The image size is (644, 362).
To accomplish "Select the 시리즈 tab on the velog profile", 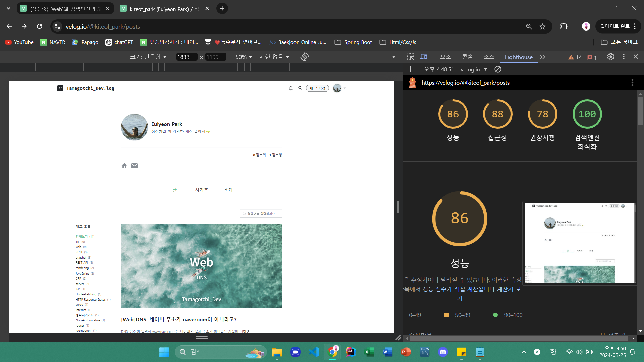I will 202,190.
